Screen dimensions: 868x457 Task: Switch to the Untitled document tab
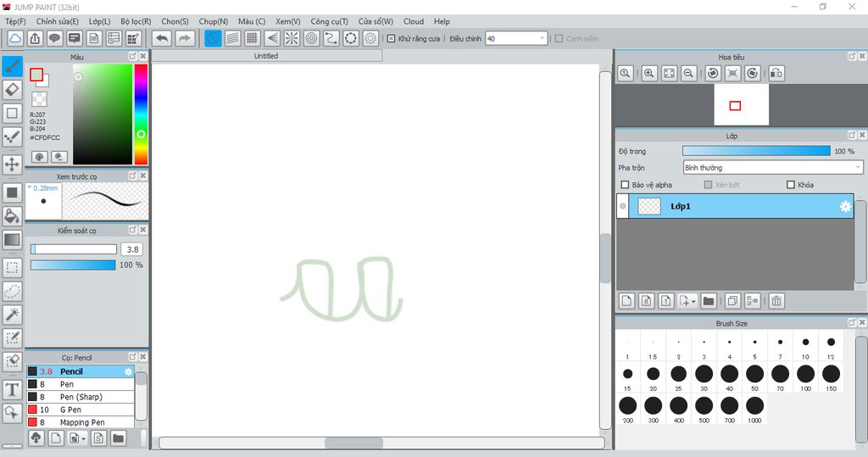click(266, 55)
